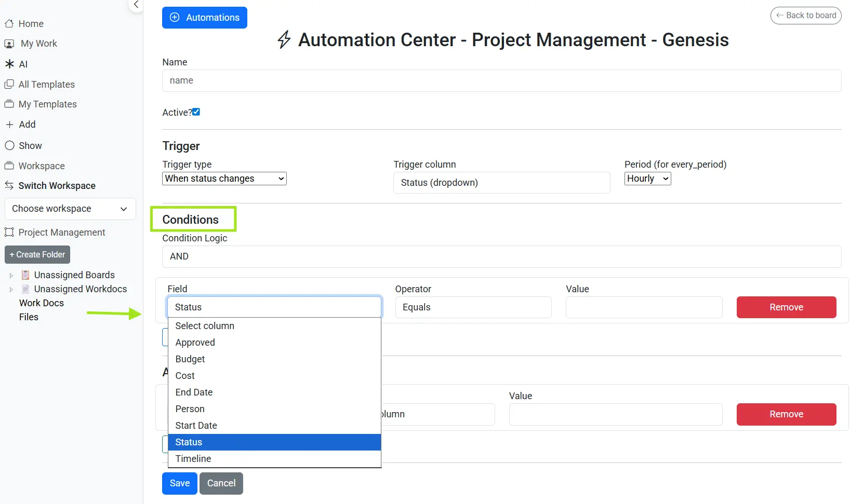Click the Project Management board icon

(x=9, y=232)
